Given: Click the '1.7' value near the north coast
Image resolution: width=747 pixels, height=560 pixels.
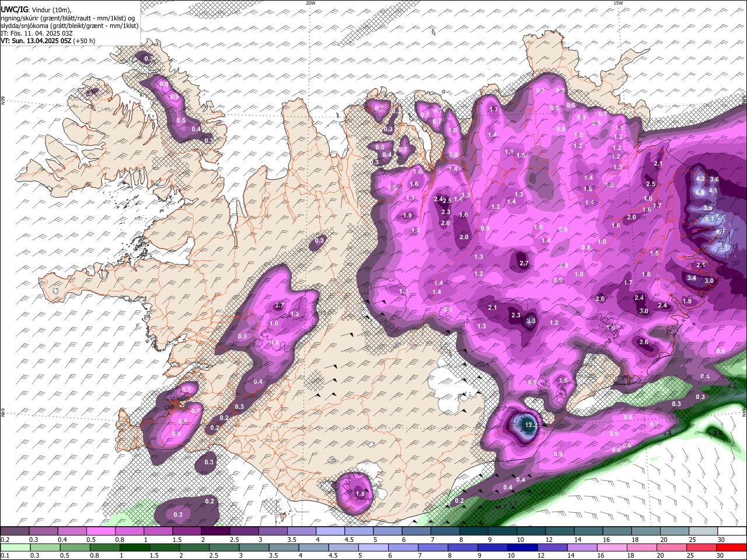Looking at the screenshot, I should 494,109.
